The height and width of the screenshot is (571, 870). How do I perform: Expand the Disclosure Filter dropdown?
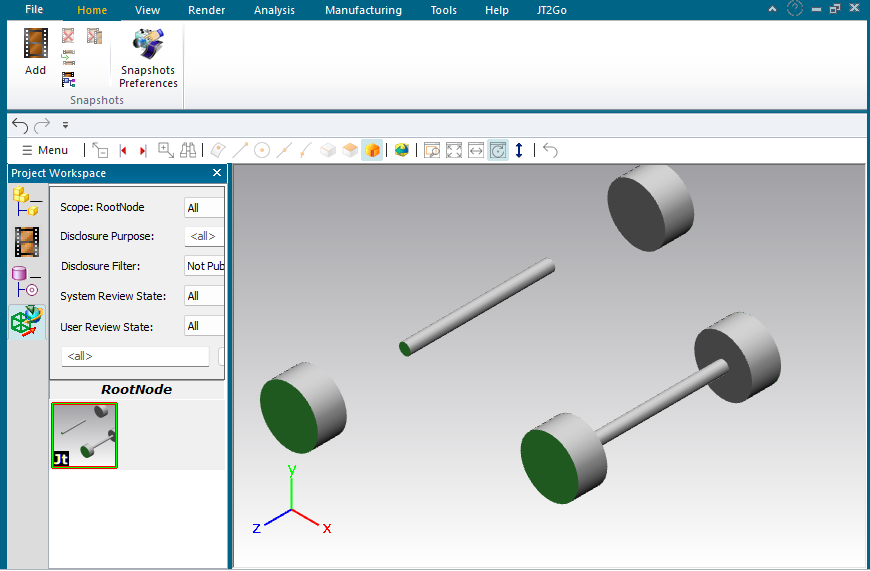[x=204, y=266]
